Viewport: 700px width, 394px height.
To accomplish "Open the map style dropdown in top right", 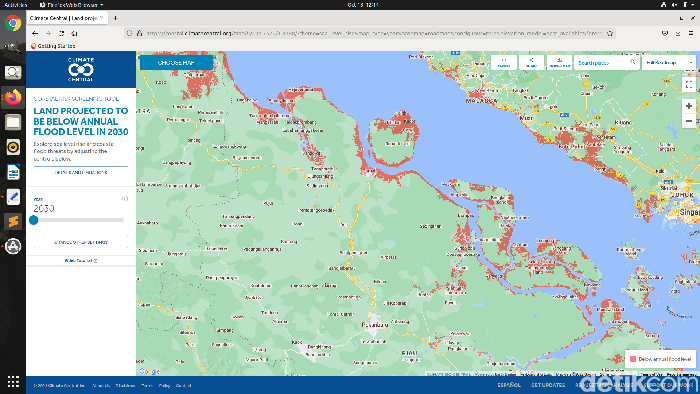I will tap(668, 62).
